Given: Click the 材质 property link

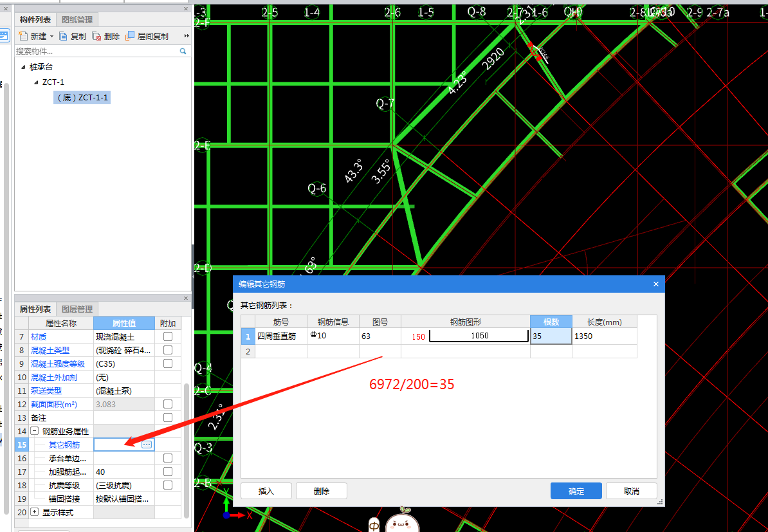Looking at the screenshot, I should click(x=39, y=337).
